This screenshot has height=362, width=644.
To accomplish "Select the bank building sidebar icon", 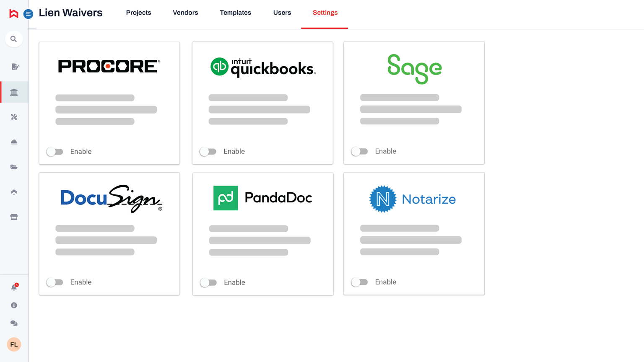I will (14, 92).
